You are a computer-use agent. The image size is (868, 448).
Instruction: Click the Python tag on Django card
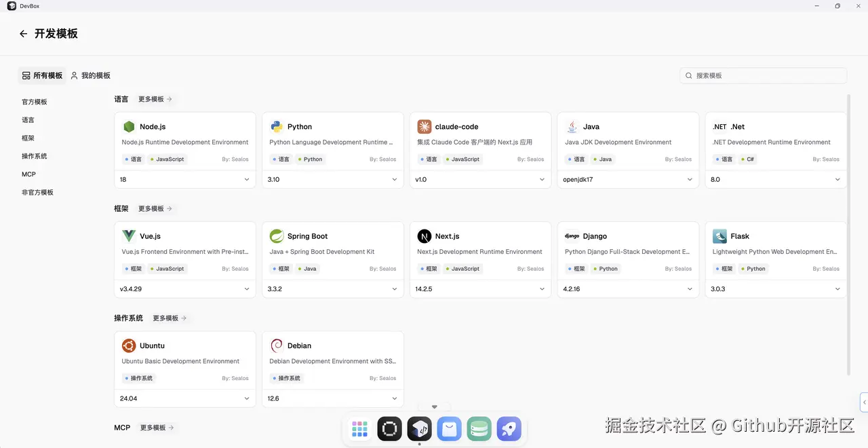pos(605,269)
